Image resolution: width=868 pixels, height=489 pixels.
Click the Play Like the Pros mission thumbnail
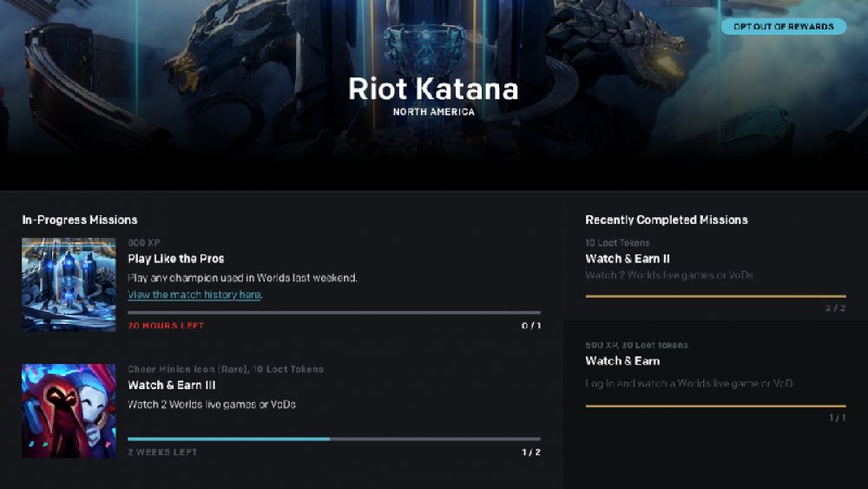tap(69, 285)
